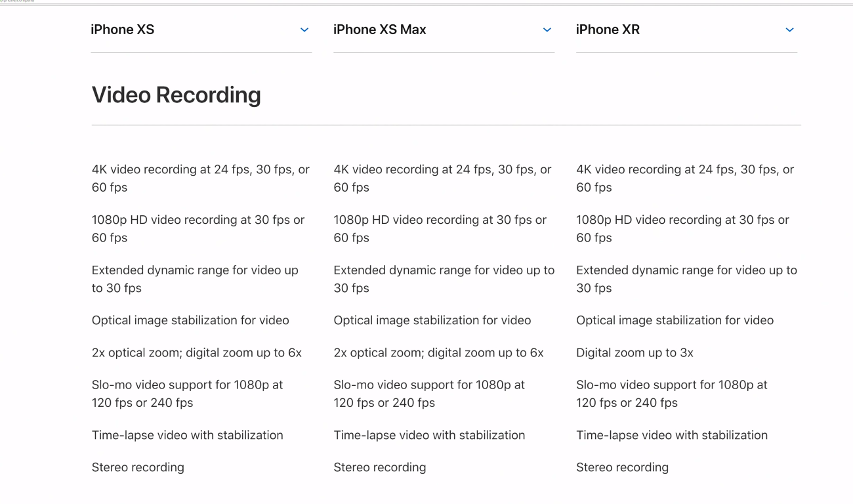
Task: Click 4K video recording text under iPhone XS Max
Action: 442,178
